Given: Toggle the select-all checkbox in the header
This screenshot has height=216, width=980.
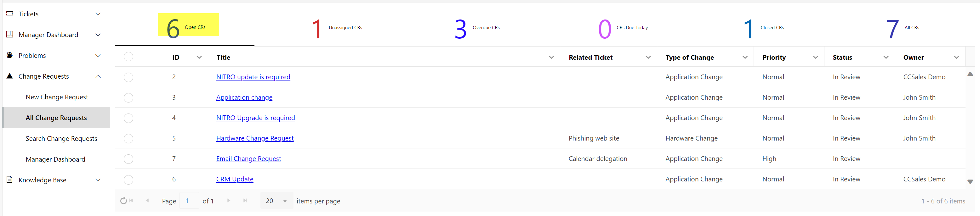Looking at the screenshot, I should pyautogui.click(x=128, y=57).
